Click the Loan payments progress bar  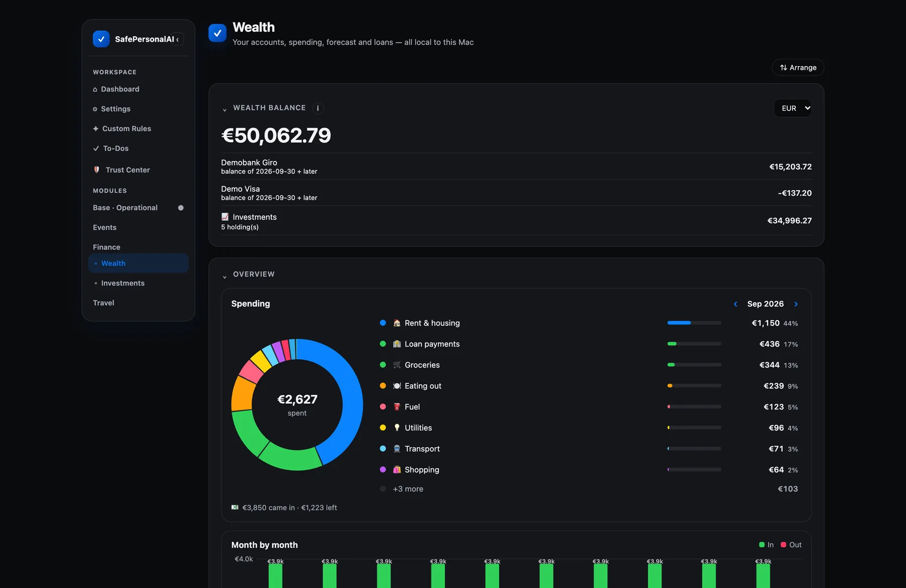[x=694, y=344]
